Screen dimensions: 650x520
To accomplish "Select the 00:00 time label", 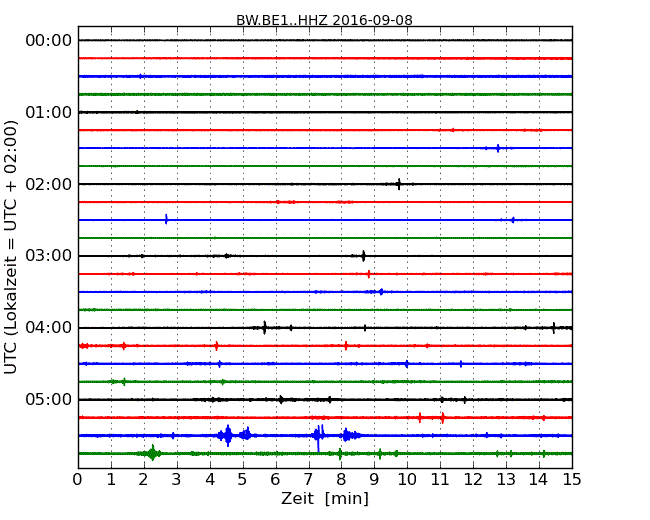I will pyautogui.click(x=49, y=41).
